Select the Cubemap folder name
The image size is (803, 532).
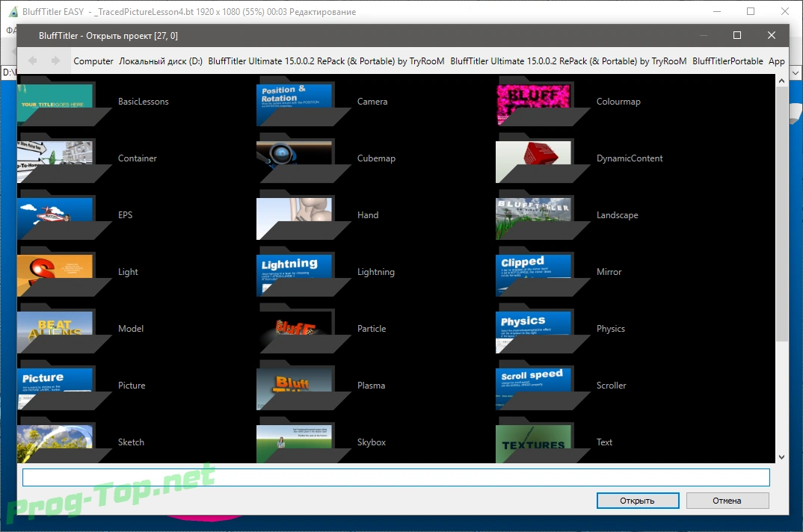point(376,158)
